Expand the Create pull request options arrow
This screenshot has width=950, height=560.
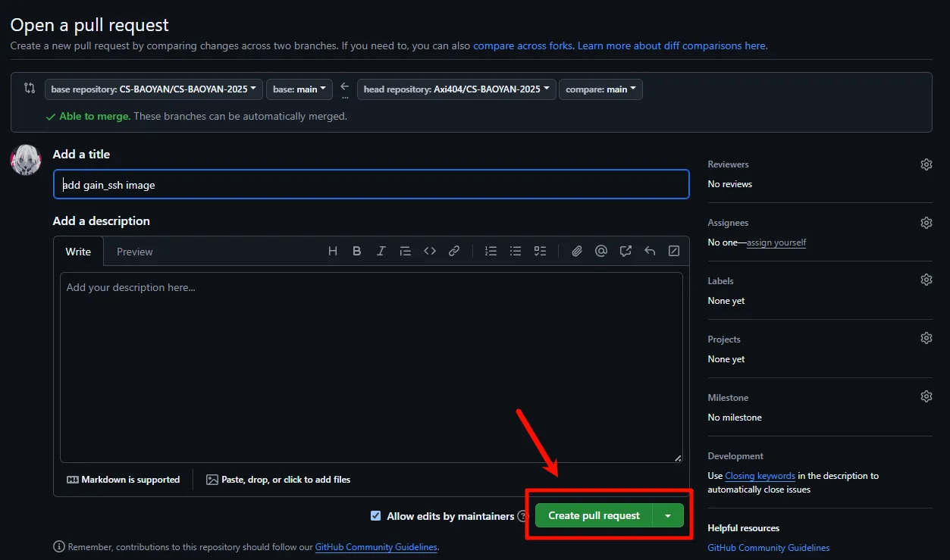[668, 516]
